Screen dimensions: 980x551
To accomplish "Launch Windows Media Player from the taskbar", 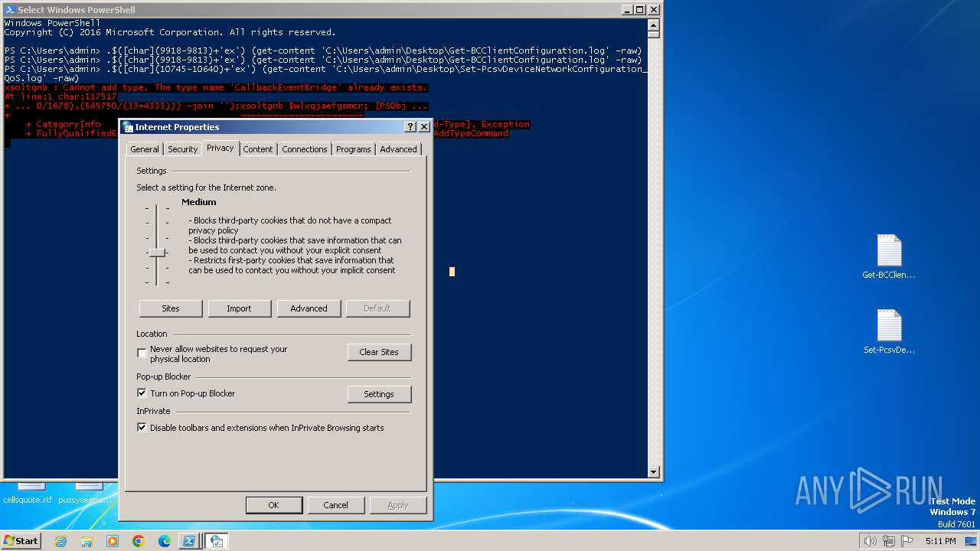I will (113, 541).
